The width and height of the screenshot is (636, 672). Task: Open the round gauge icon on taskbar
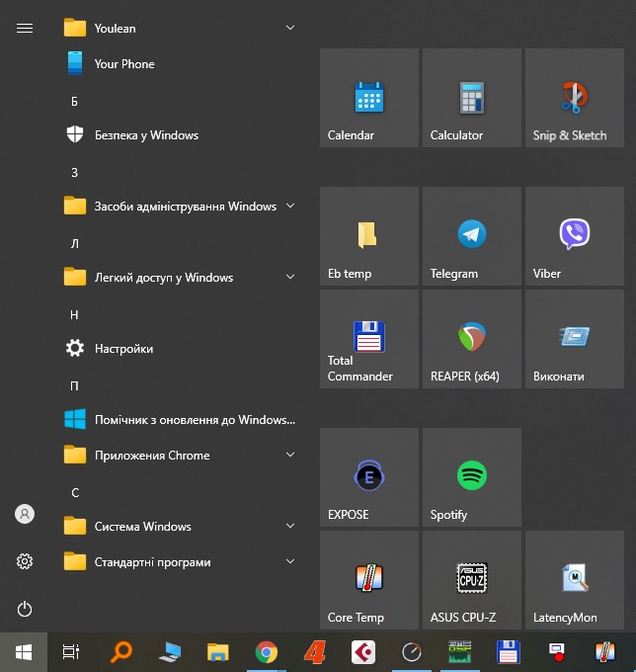click(x=412, y=652)
